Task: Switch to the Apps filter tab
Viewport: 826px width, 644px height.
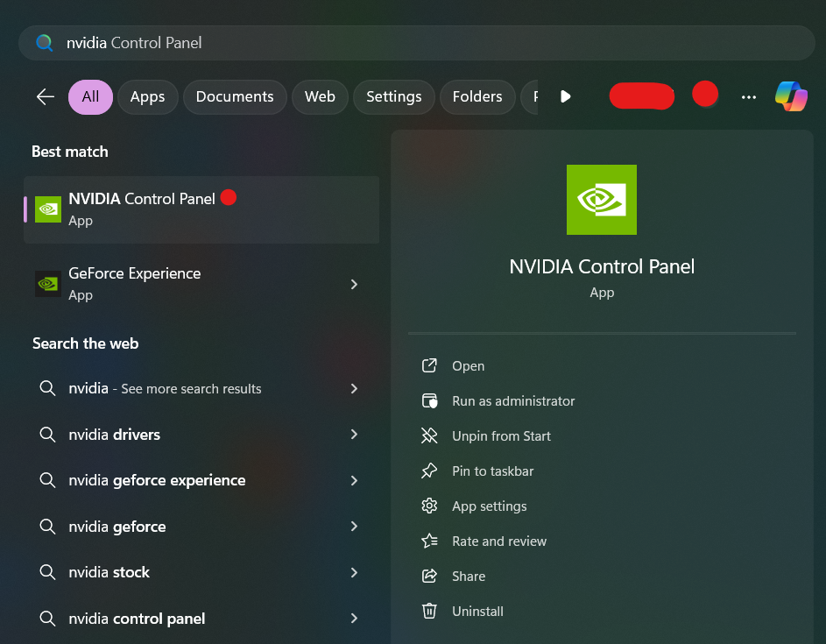Action: click(x=147, y=97)
